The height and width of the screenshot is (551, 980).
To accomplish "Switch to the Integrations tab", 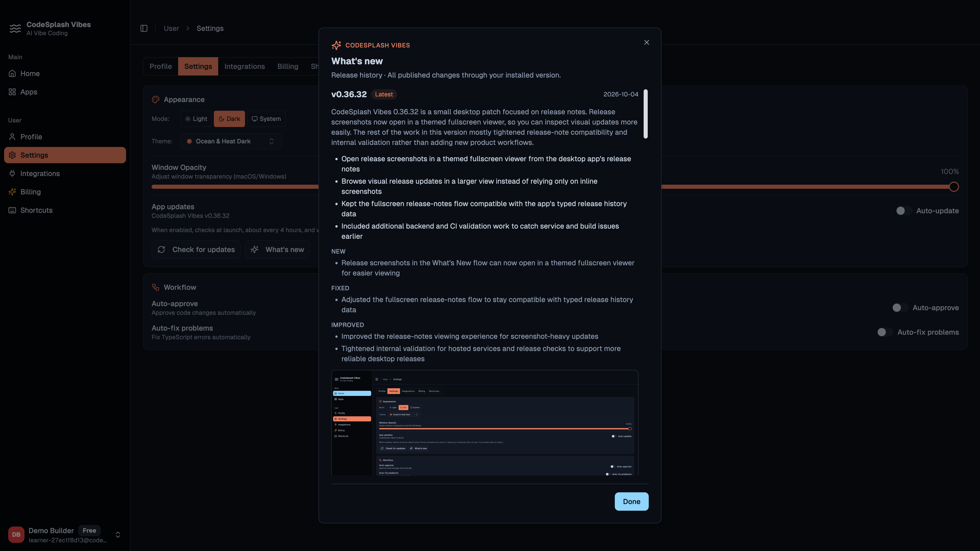I will (x=245, y=67).
